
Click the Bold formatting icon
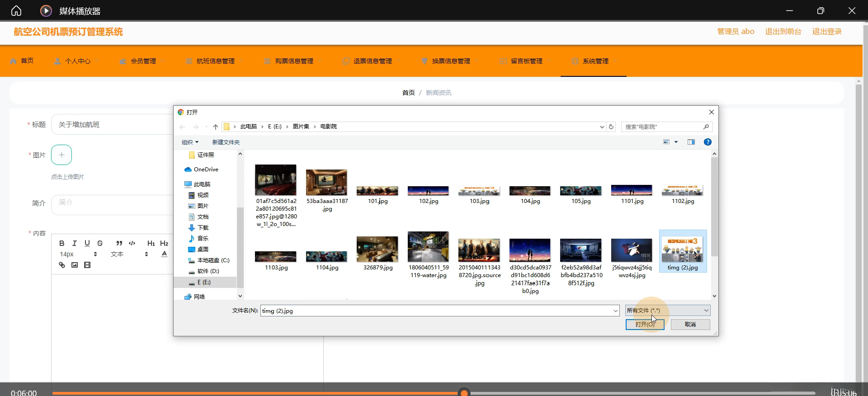point(62,243)
